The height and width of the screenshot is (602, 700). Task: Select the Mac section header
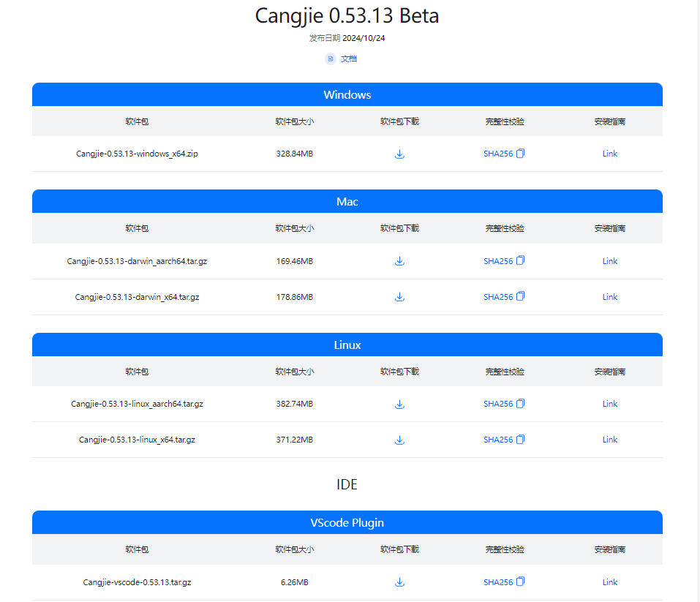tap(347, 201)
